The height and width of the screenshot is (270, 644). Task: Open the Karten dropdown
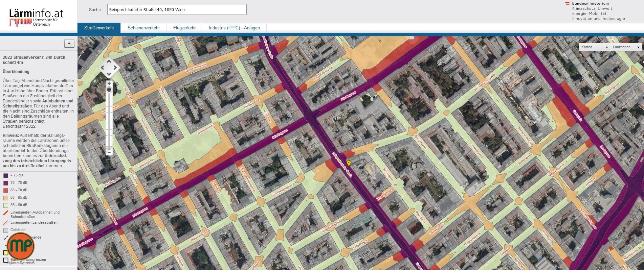[594, 47]
